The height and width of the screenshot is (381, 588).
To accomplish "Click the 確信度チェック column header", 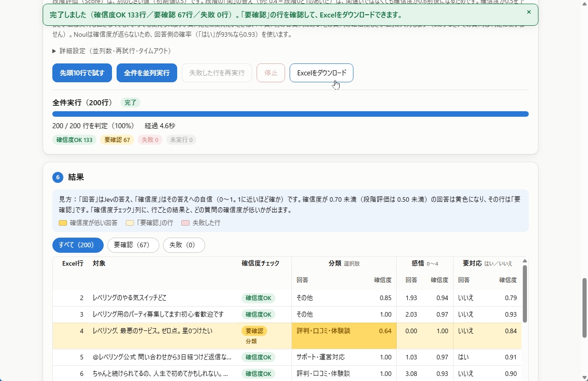I will (260, 263).
